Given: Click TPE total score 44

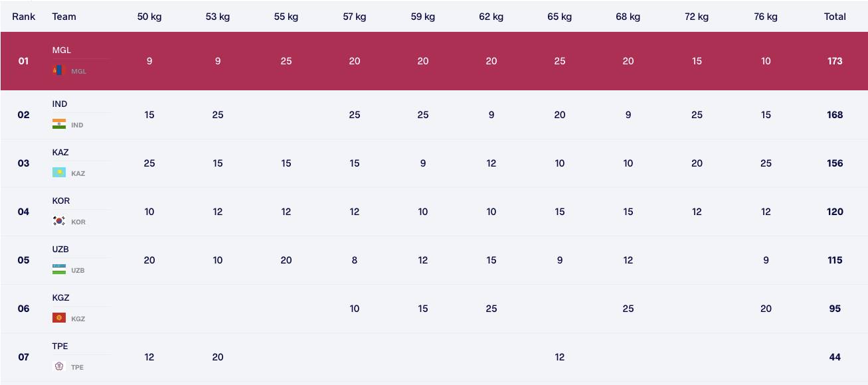Looking at the screenshot, I should pos(835,357).
